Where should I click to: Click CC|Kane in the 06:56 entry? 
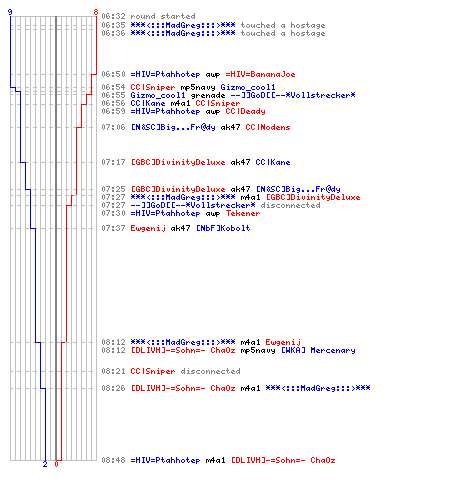point(148,103)
